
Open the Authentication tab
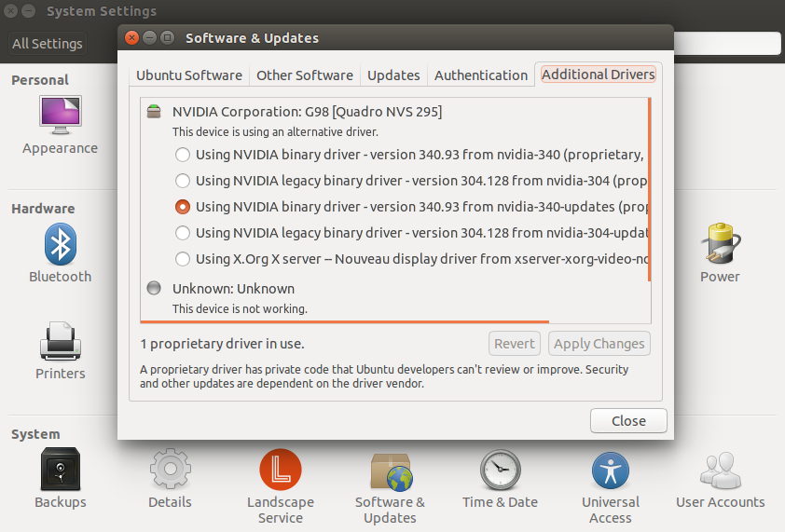(481, 75)
